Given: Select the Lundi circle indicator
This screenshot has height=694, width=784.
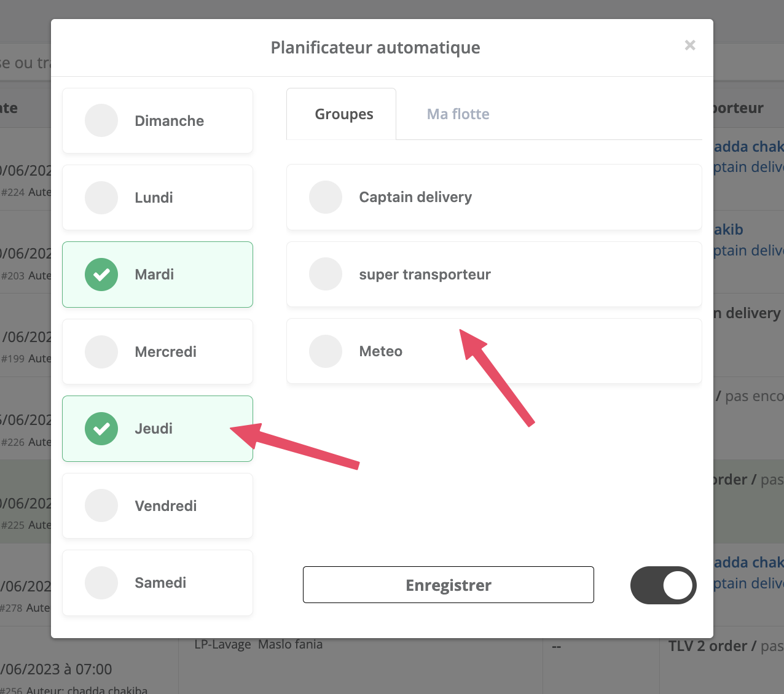Looking at the screenshot, I should pyautogui.click(x=101, y=198).
